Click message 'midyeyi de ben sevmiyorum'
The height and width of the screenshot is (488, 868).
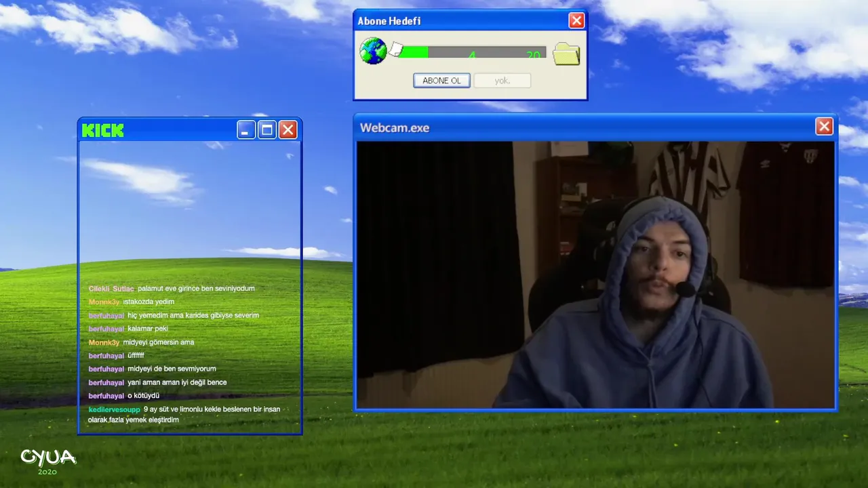click(x=172, y=369)
